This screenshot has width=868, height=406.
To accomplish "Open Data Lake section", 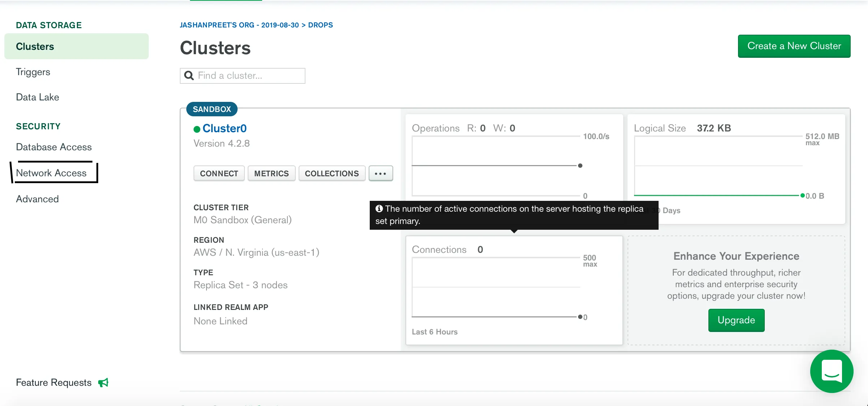I will tap(38, 97).
